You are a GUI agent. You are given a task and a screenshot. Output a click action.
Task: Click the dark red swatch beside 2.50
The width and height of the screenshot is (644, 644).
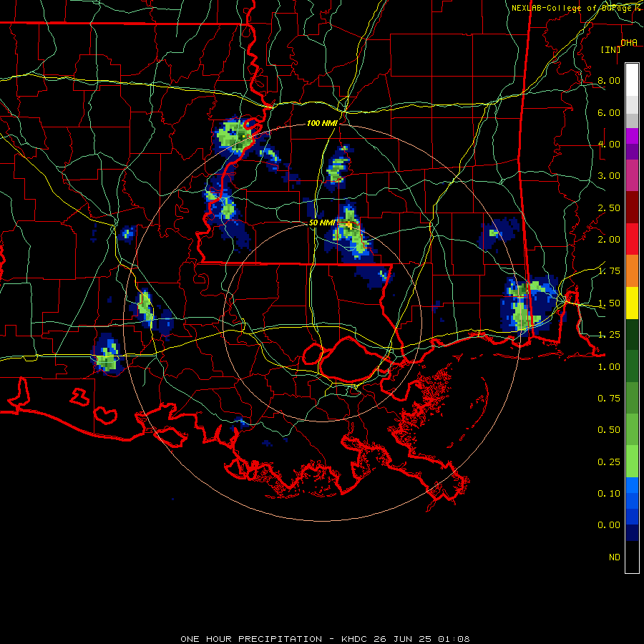coord(632,208)
